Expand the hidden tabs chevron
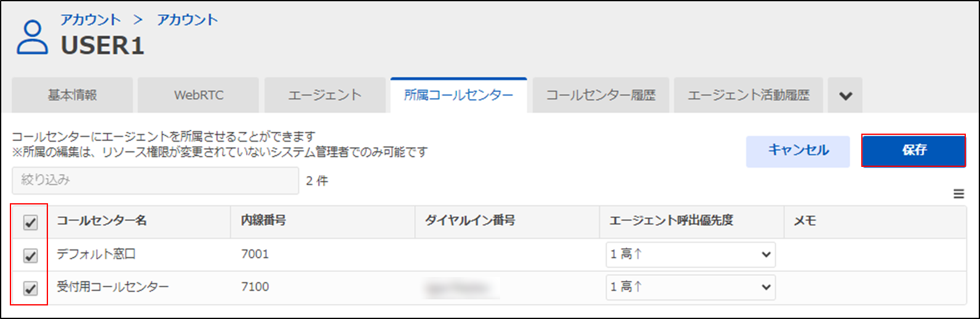This screenshot has width=980, height=319. tap(845, 95)
